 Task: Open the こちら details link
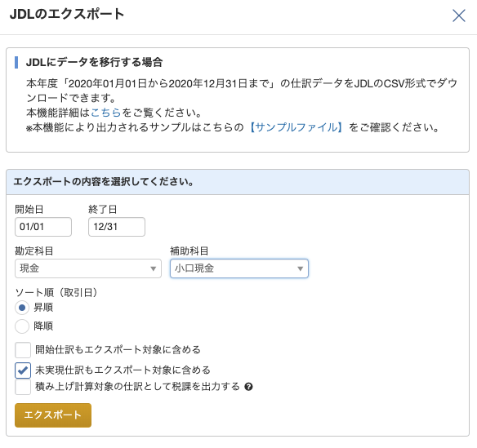pyautogui.click(x=106, y=113)
